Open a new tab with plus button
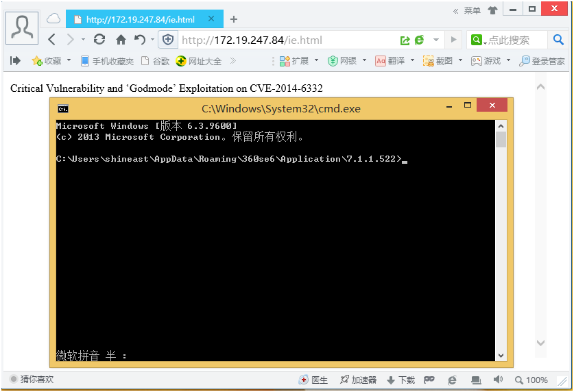Viewport: 574px width, 392px height. [234, 19]
